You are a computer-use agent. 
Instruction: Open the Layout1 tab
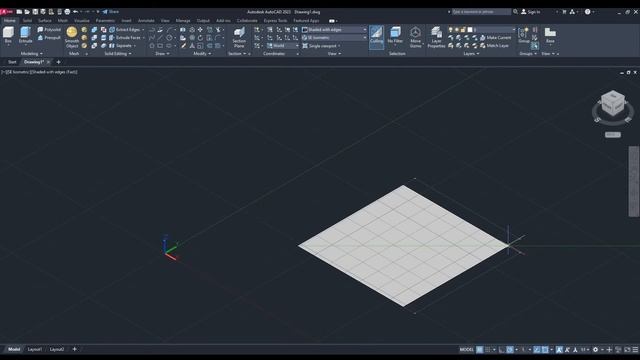[35, 349]
